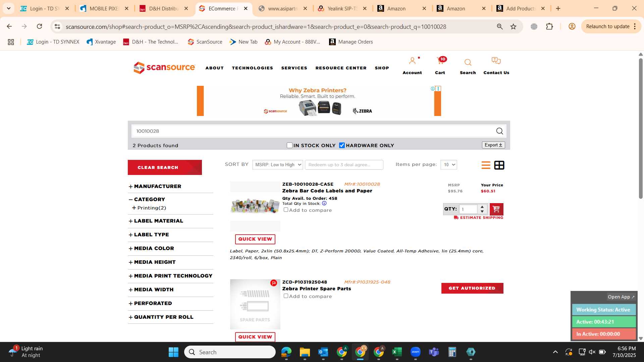Click the ScanSource logo
The height and width of the screenshot is (362, 644).
coord(164,67)
